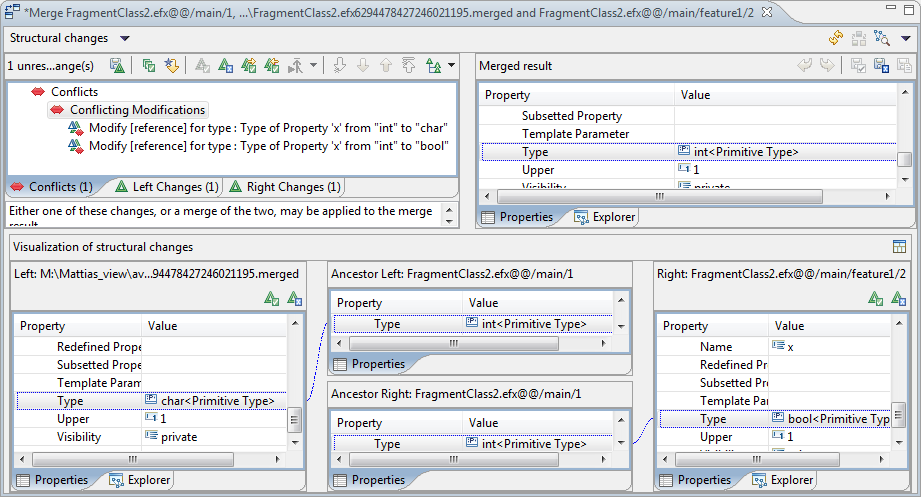Select the Conflicts root tree node
Viewport: 921px width, 497px height.
74,92
